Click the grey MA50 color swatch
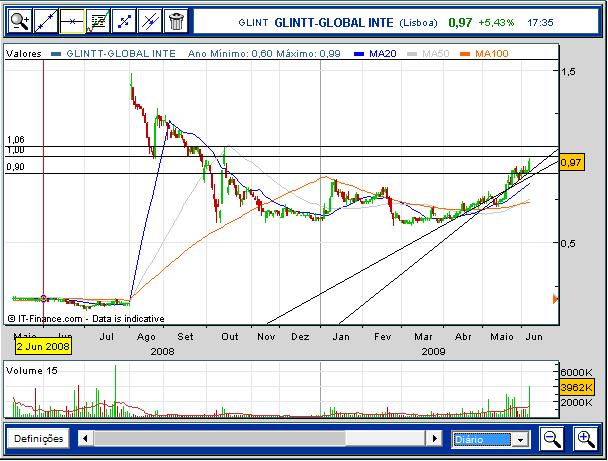This screenshot has width=608, height=461. coord(412,54)
